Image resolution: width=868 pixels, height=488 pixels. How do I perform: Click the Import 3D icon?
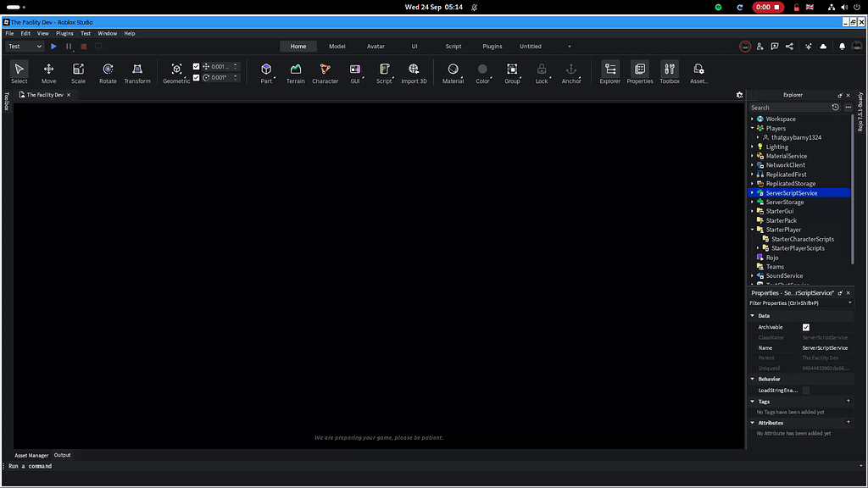click(414, 73)
